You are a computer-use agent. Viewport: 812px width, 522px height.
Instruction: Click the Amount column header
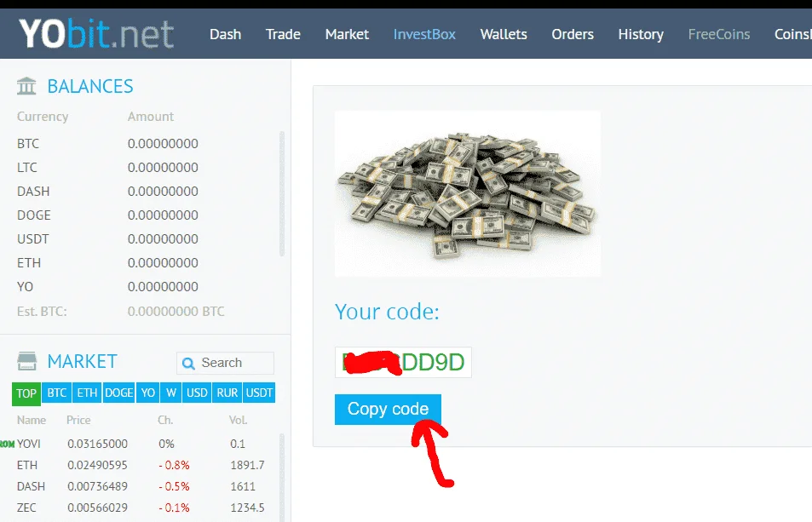(x=151, y=117)
